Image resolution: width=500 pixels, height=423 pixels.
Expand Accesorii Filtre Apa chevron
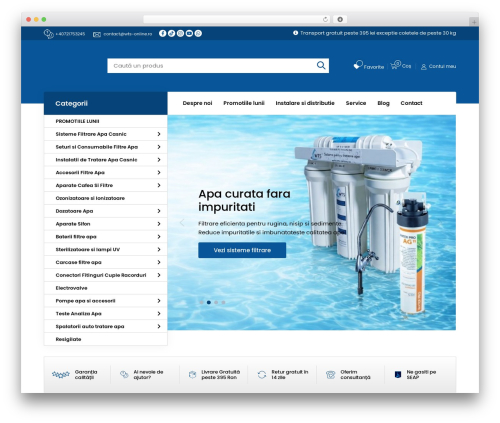pos(159,172)
